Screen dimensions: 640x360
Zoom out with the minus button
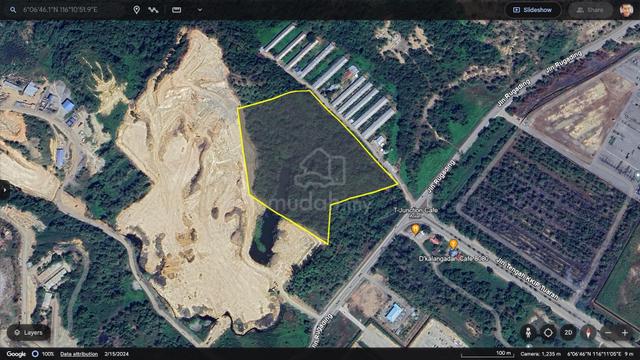point(608,333)
